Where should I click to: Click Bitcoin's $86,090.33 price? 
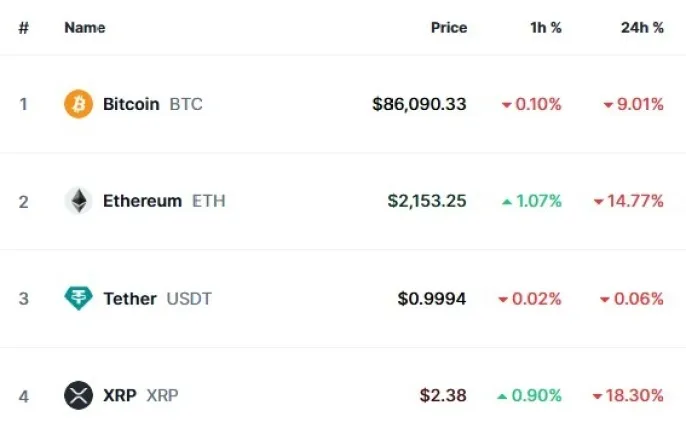(x=419, y=104)
